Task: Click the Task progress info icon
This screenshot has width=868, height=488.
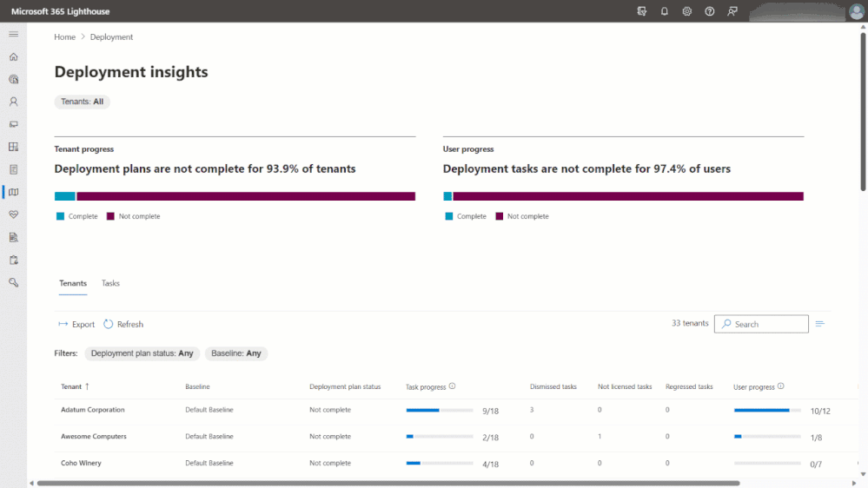Action: point(453,386)
